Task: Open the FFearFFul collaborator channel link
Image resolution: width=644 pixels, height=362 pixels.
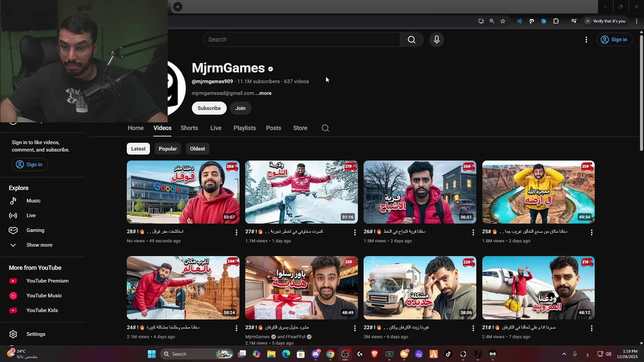Action: click(295, 337)
